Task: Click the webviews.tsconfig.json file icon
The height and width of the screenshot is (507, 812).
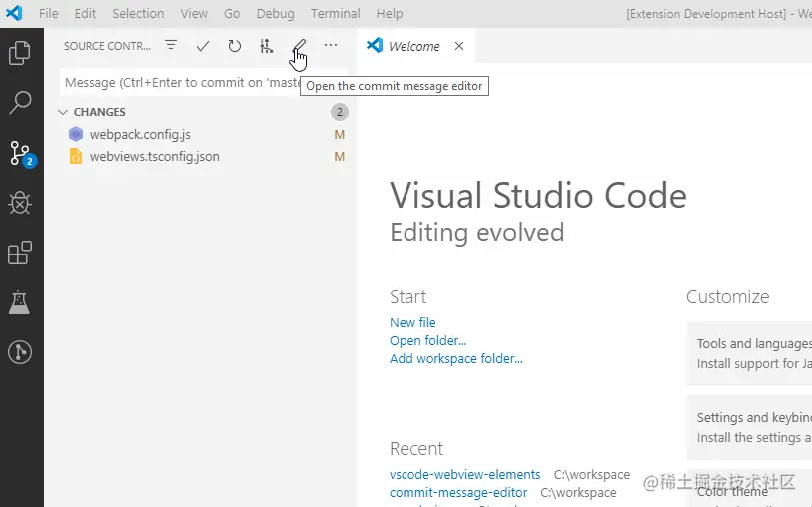Action: 76,157
